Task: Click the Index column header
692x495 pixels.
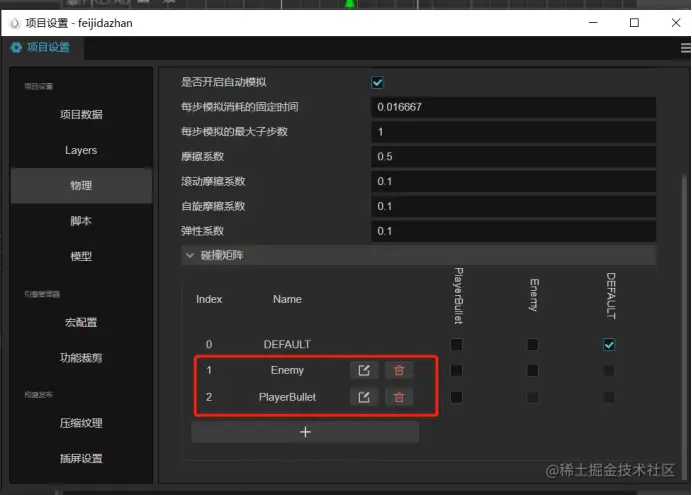Action: (x=209, y=299)
